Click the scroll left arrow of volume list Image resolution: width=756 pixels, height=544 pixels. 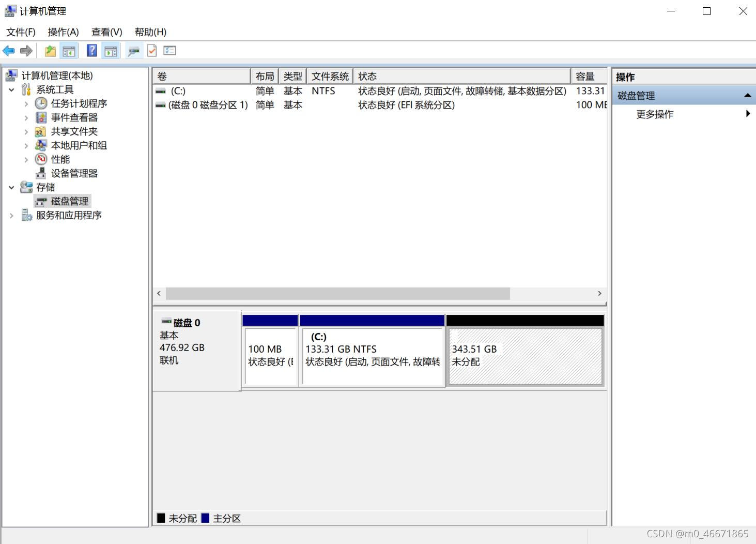(x=159, y=293)
